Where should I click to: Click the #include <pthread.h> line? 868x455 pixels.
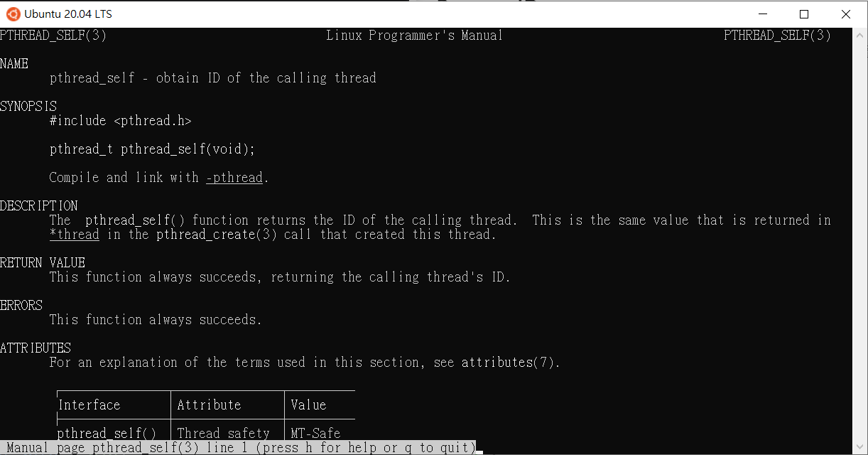121,121
